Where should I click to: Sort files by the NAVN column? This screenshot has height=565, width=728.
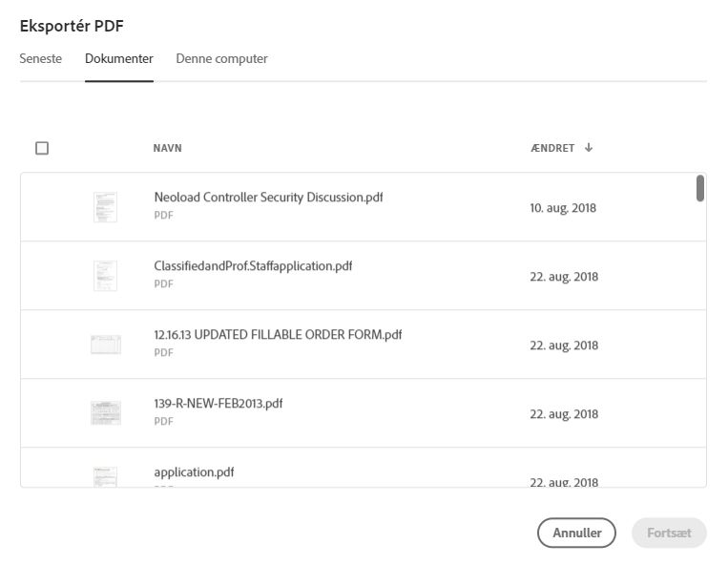168,148
